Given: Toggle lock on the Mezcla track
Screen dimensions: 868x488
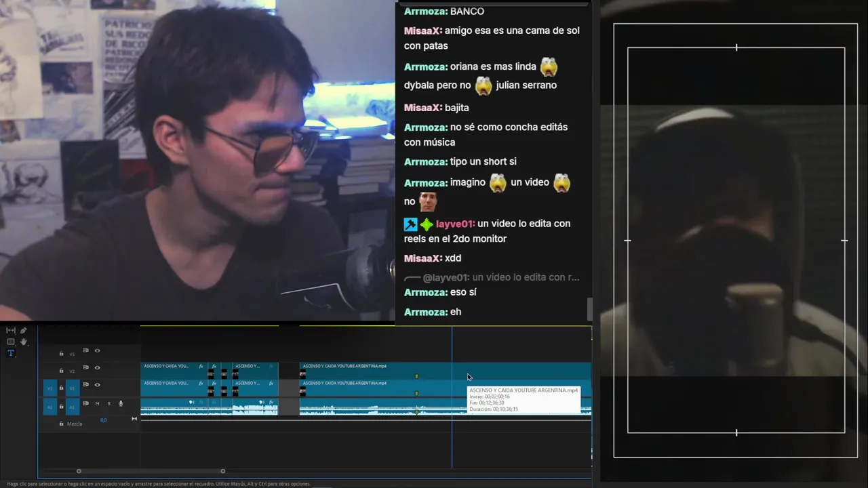Looking at the screenshot, I should tap(61, 424).
